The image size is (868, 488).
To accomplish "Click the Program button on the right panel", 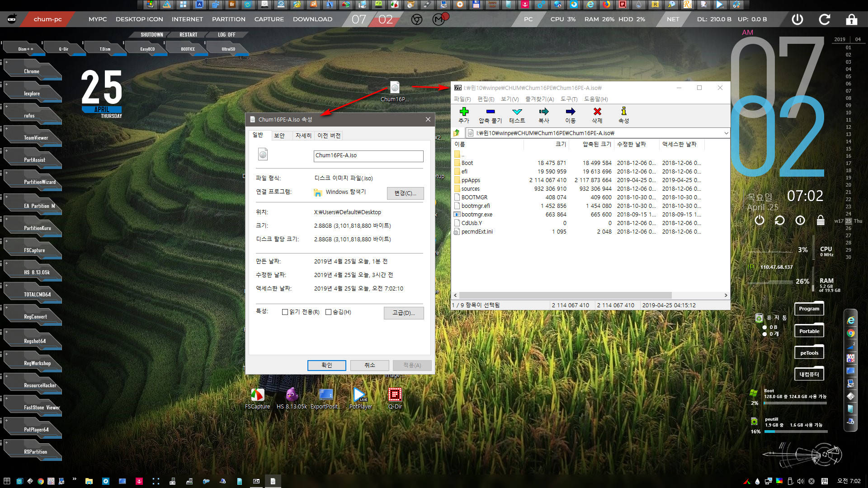I will [x=809, y=309].
